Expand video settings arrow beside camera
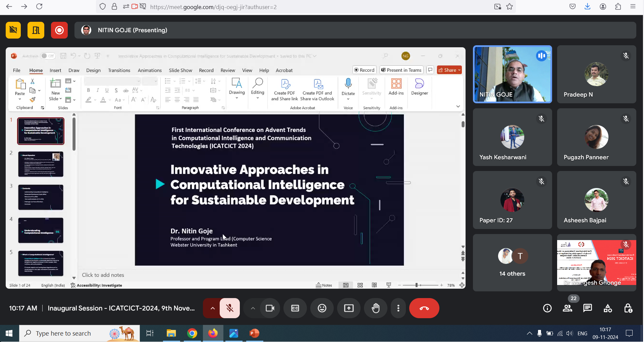 coord(253,308)
